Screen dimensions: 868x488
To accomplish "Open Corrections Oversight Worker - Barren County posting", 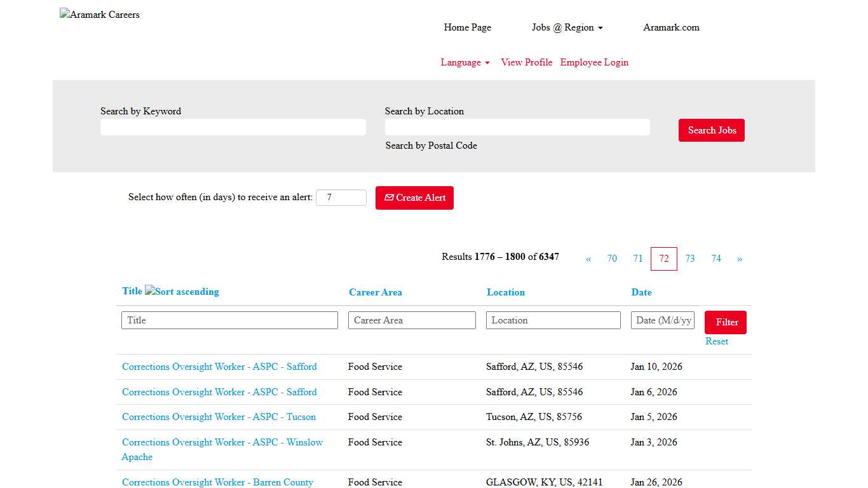I will coord(217,482).
